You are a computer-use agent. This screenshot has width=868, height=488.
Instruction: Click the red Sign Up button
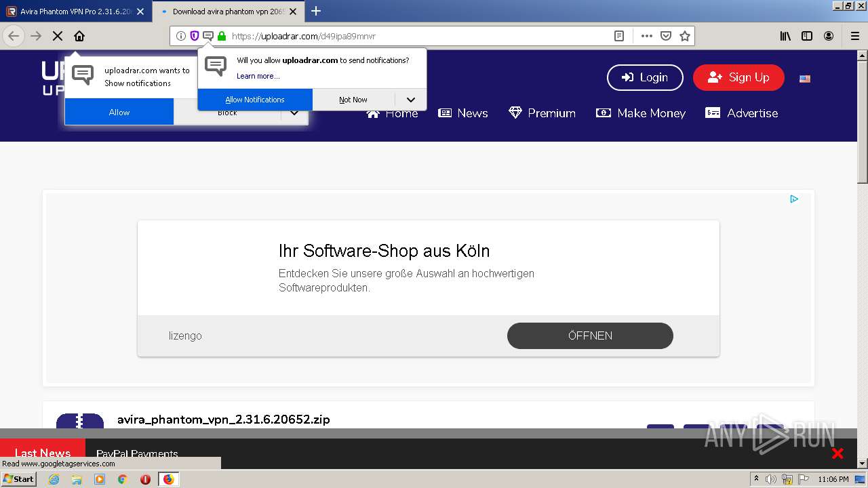tap(738, 77)
